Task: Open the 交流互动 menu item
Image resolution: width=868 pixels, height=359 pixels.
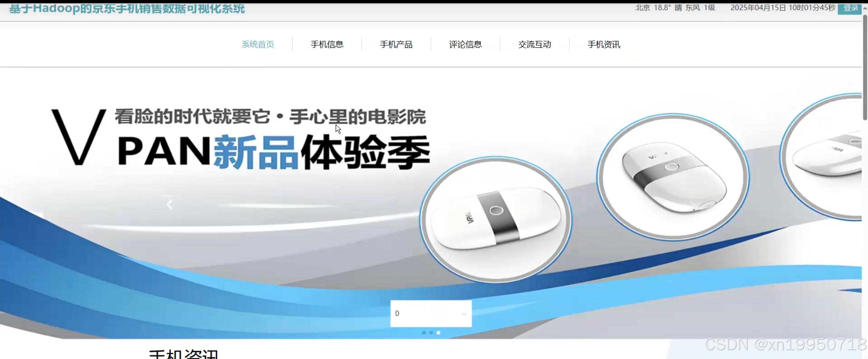Action: [x=534, y=44]
